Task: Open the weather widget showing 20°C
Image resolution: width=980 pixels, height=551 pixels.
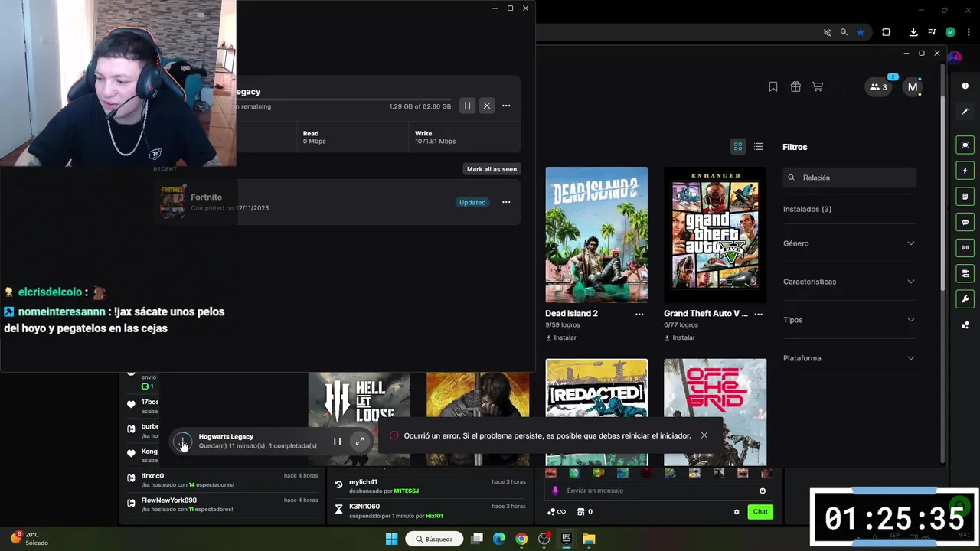Action: (29, 539)
